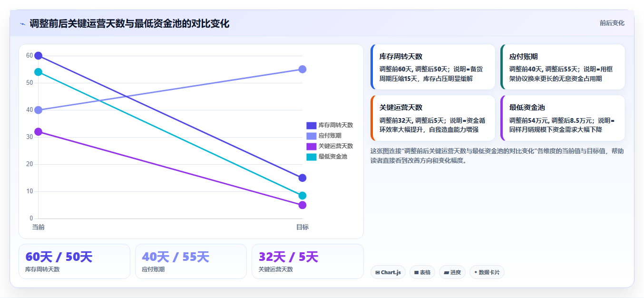Click the 40天 / 55天 stat value

click(176, 257)
